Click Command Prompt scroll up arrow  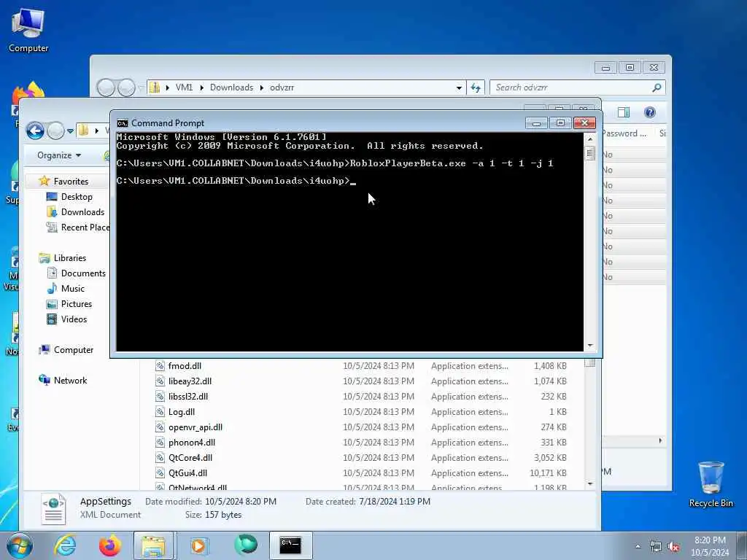tap(590, 139)
